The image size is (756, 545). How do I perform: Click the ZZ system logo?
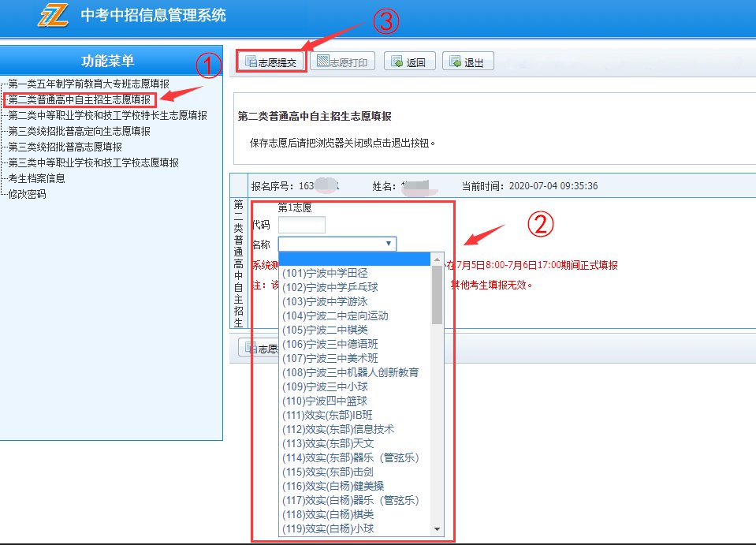tap(53, 16)
